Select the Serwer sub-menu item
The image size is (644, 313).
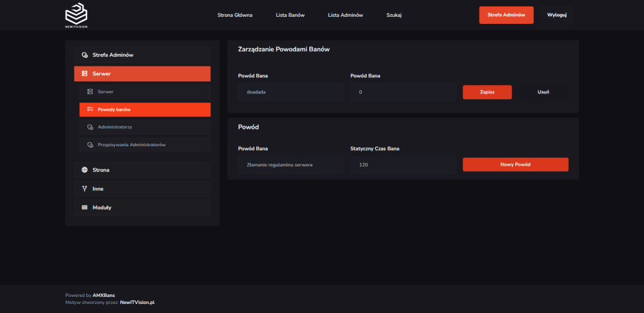pyautogui.click(x=145, y=92)
